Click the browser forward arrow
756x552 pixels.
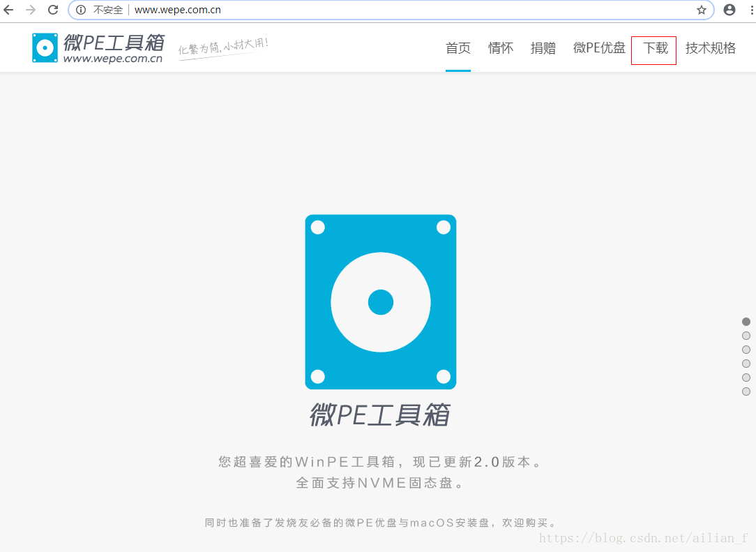click(x=31, y=10)
